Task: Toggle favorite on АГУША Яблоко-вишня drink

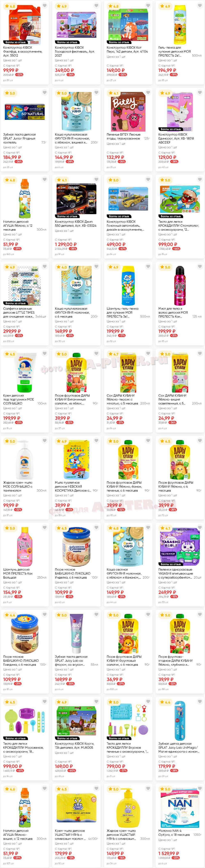Action: pos(44,789)
